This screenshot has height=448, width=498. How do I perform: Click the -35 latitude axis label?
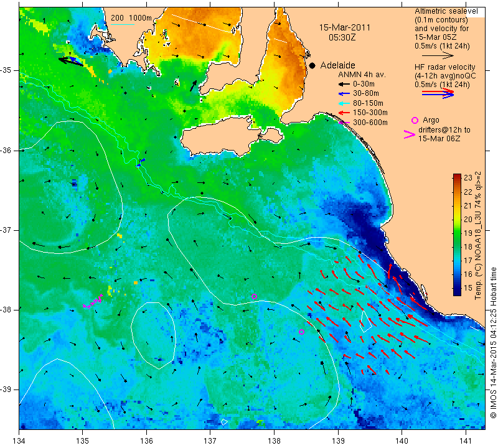click(x=7, y=70)
